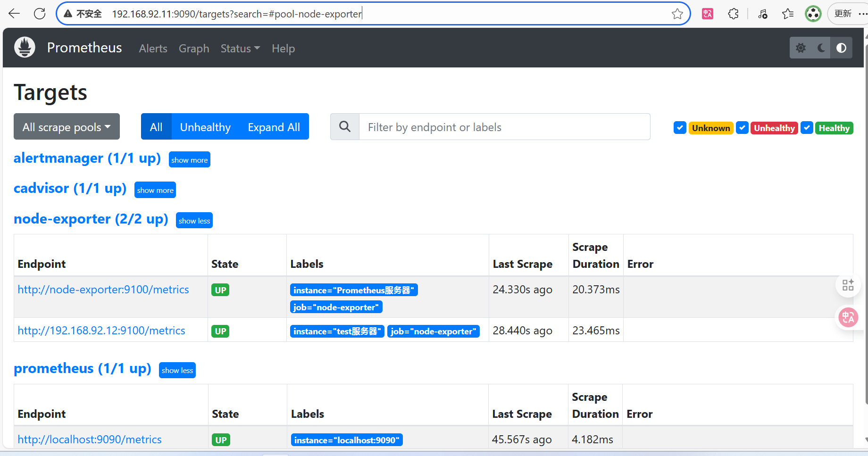Image resolution: width=868 pixels, height=456 pixels.
Task: Toggle the Unknown state checkbox
Action: coord(680,128)
